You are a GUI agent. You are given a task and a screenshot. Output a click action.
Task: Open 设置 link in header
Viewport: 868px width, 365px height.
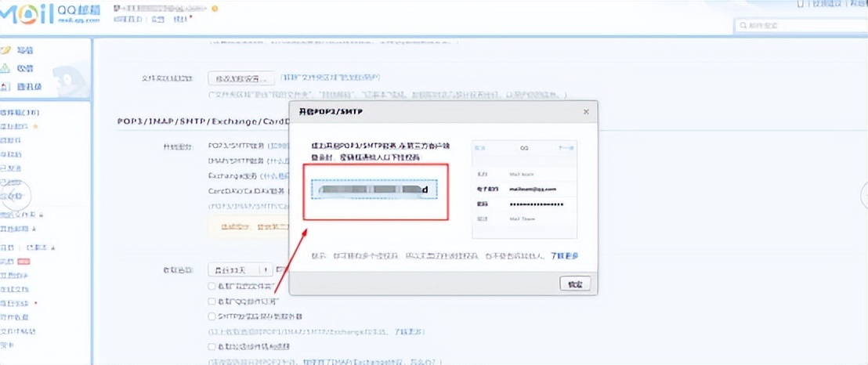[x=158, y=20]
